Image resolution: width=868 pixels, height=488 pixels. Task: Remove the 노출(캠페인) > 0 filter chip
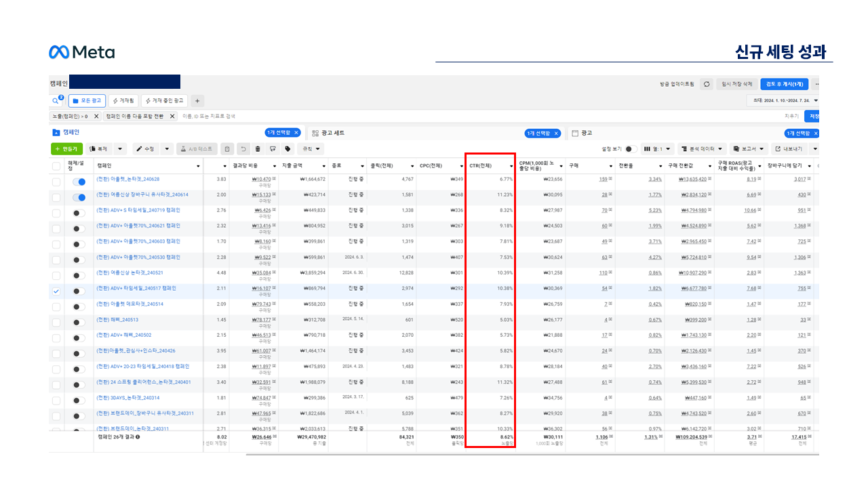pos(96,117)
